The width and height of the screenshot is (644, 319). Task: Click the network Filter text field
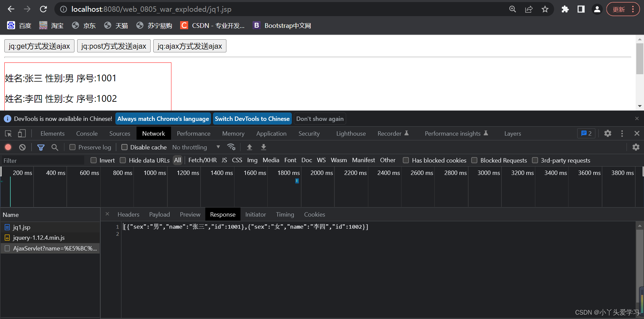pos(43,161)
